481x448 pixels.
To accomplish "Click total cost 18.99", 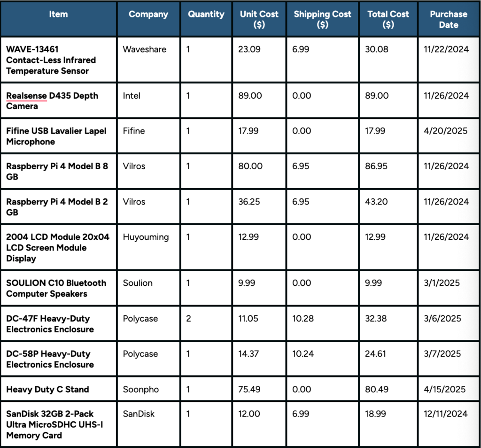I will (388, 424).
